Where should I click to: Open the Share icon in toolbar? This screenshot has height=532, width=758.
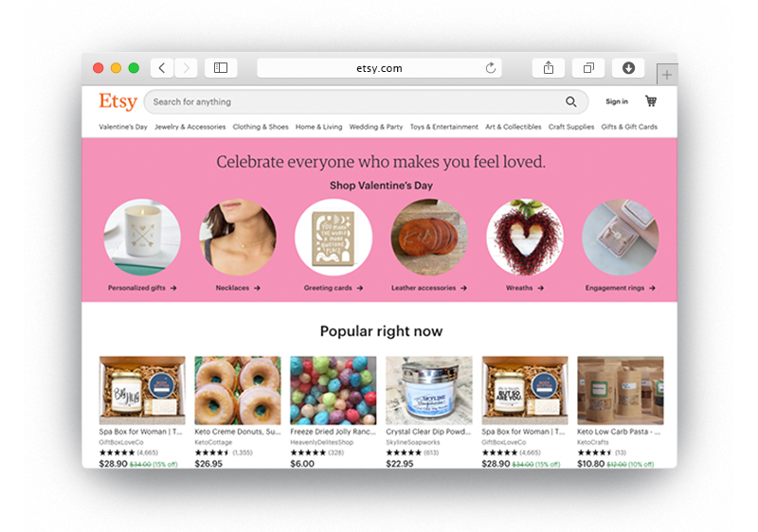coord(549,68)
